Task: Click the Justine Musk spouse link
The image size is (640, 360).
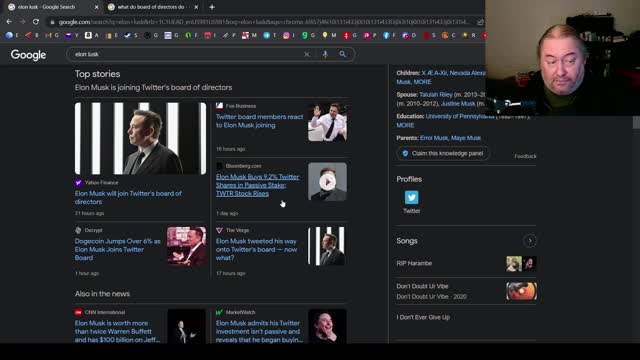Action: 458,104
